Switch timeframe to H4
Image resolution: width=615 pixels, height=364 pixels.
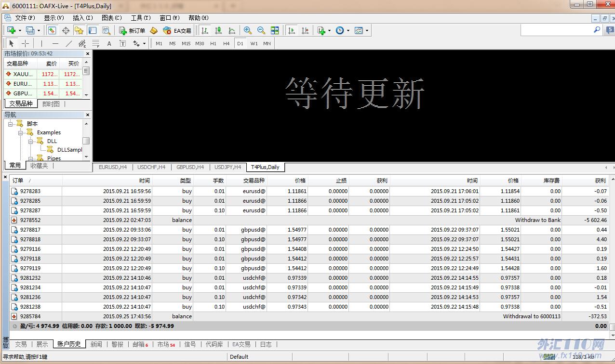pyautogui.click(x=227, y=43)
